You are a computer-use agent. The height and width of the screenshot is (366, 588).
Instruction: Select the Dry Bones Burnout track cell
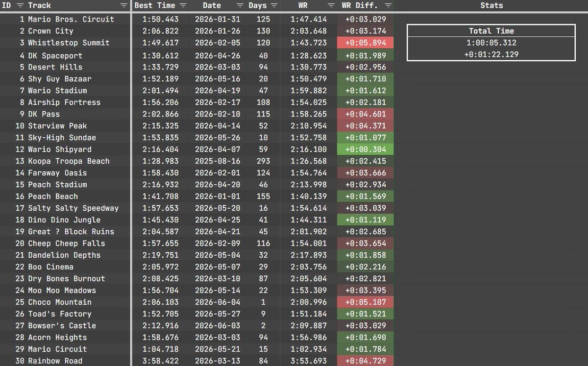coord(78,279)
